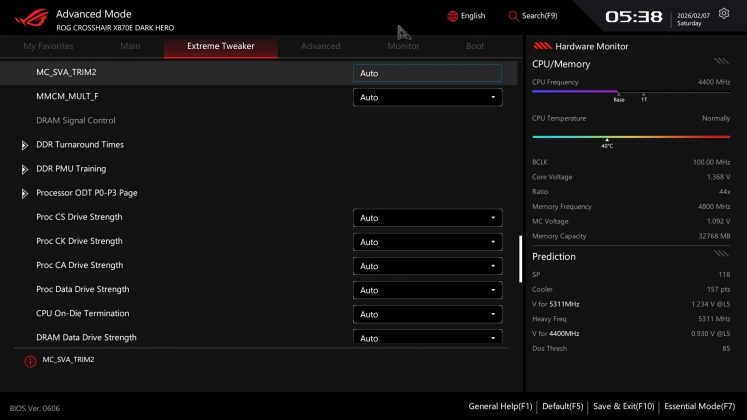Open Proc CS Drive Strength dropdown
The height and width of the screenshot is (420, 747).
coord(427,218)
